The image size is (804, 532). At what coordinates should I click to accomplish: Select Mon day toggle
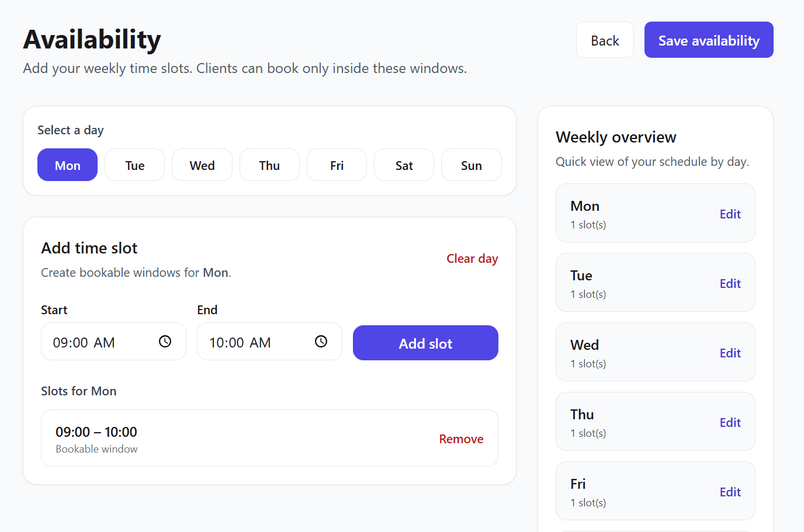pyautogui.click(x=68, y=165)
